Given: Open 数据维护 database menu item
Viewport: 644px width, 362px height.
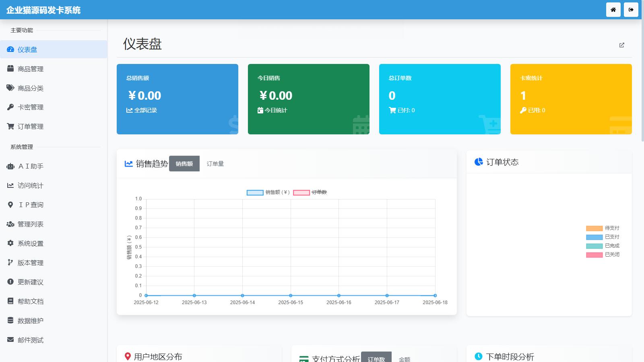Looking at the screenshot, I should pyautogui.click(x=31, y=321).
